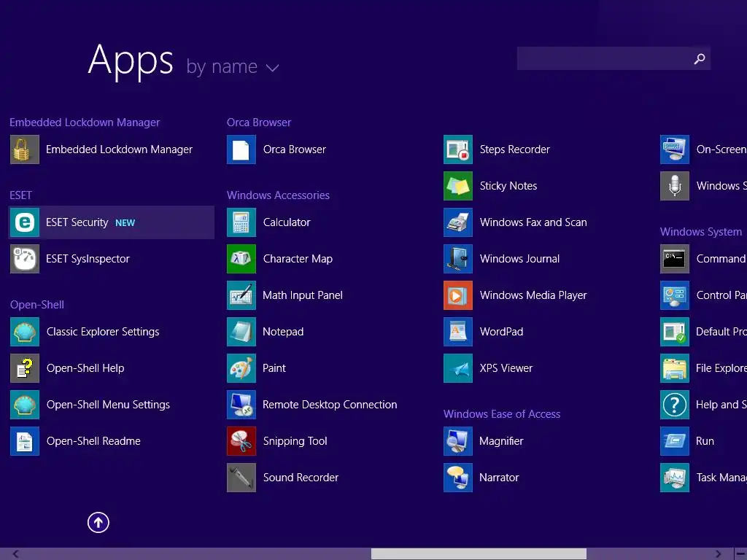Screen dimensions: 747x560
Task: Open the On-Screen Keyboard icon
Action: pos(675,149)
